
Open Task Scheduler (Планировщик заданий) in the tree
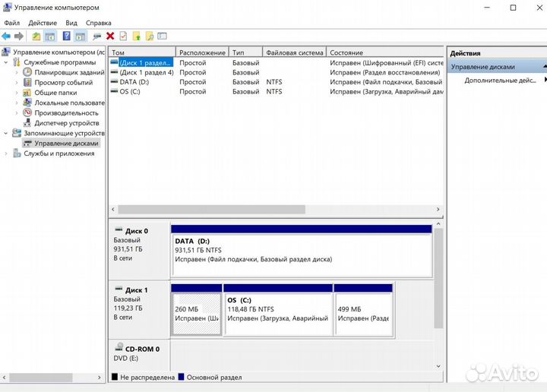pyautogui.click(x=68, y=72)
